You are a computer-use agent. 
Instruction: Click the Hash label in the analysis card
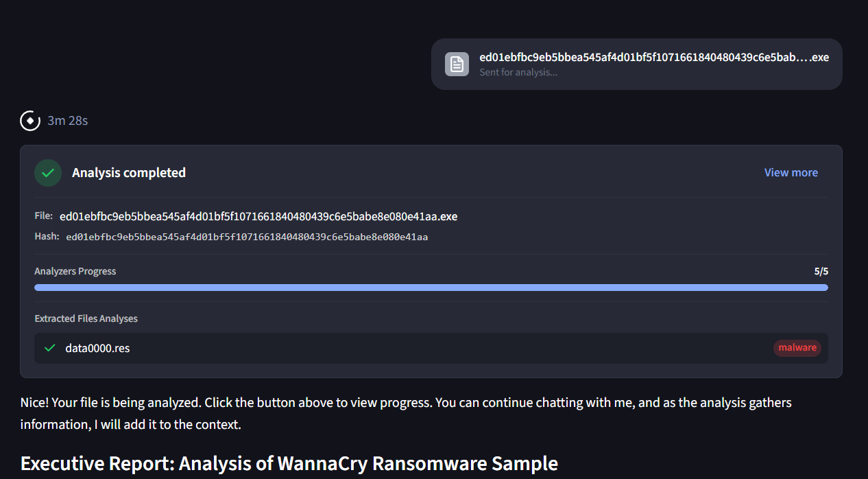pyautogui.click(x=43, y=237)
